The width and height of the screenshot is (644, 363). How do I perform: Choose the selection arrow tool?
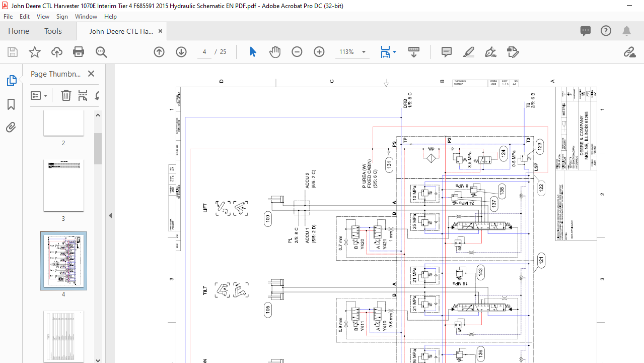point(253,52)
